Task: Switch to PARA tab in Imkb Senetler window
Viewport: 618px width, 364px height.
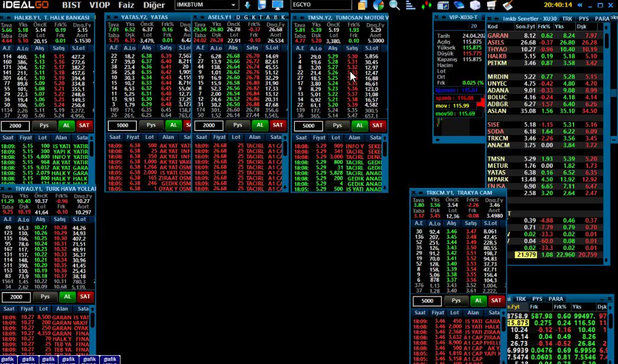Action: (602, 18)
